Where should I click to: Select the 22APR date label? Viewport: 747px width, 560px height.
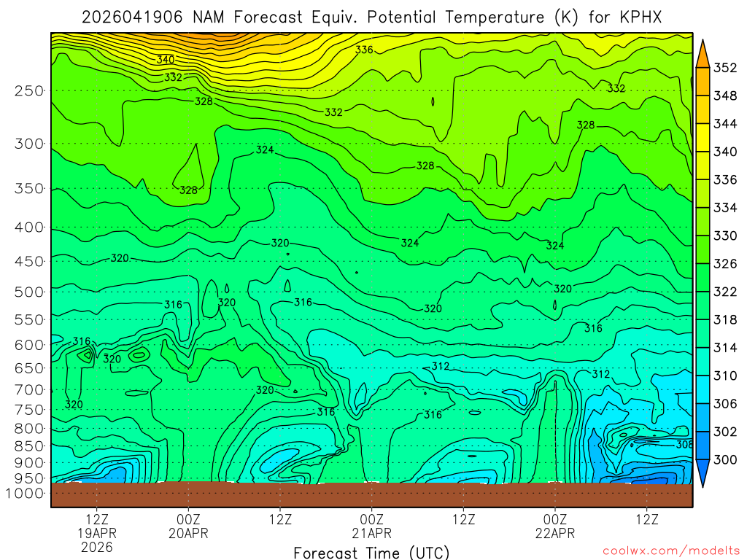pos(555,533)
